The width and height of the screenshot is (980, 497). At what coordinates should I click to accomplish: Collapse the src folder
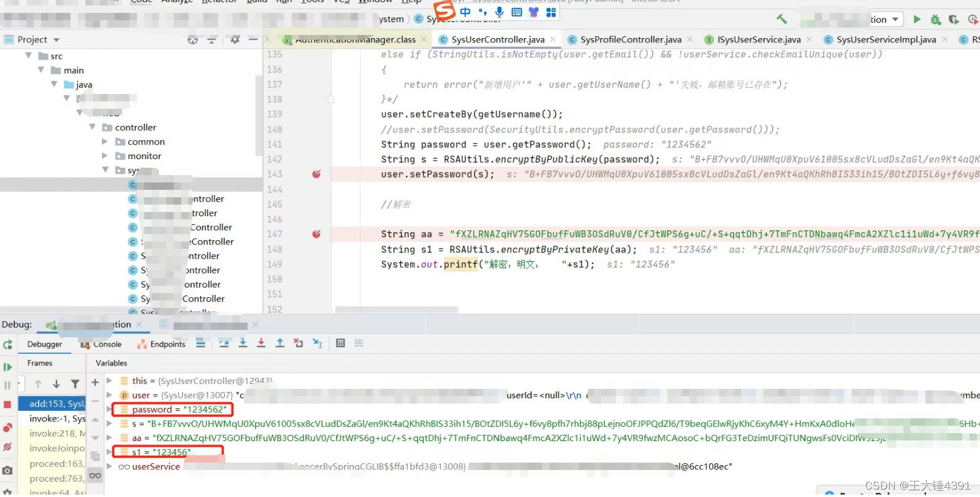pyautogui.click(x=28, y=55)
